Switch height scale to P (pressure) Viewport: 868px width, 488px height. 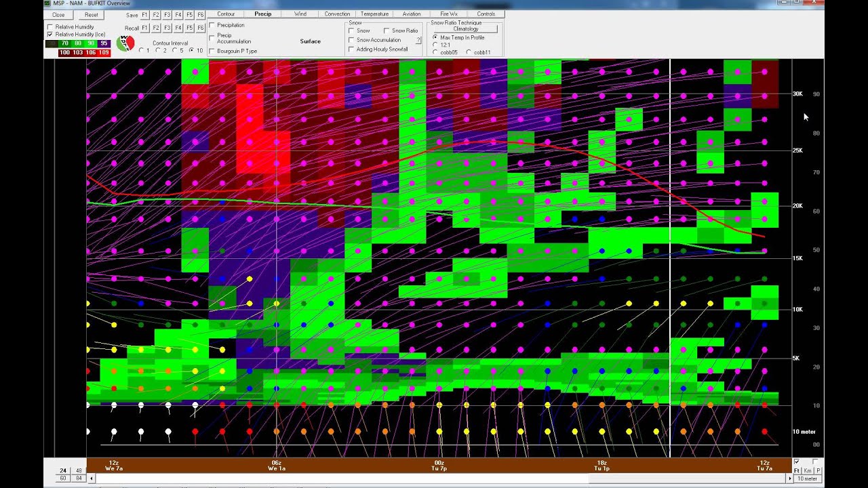pos(818,470)
